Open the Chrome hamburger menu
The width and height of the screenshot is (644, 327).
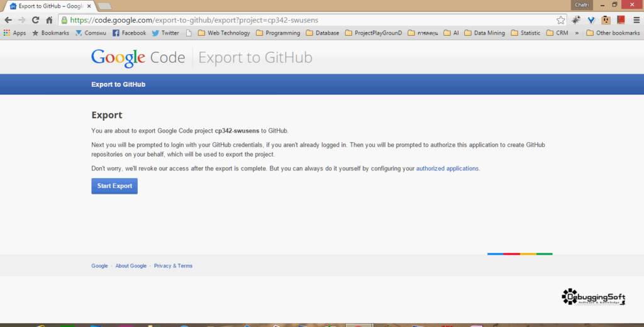pos(636,20)
